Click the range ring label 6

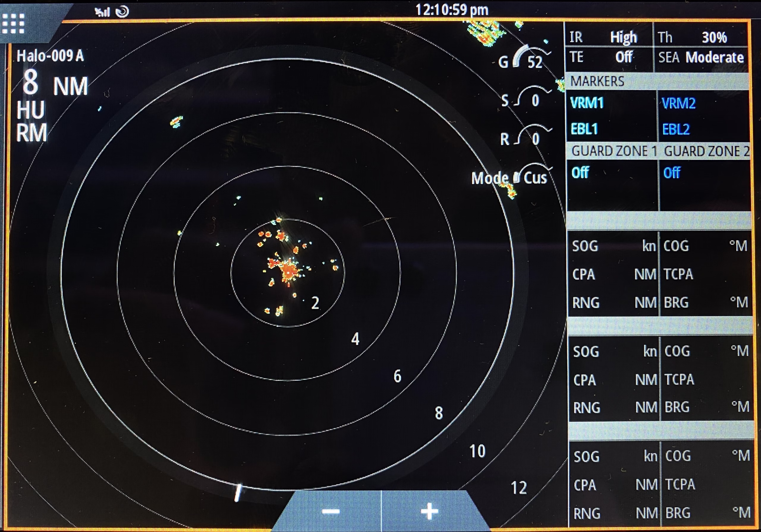point(397,376)
